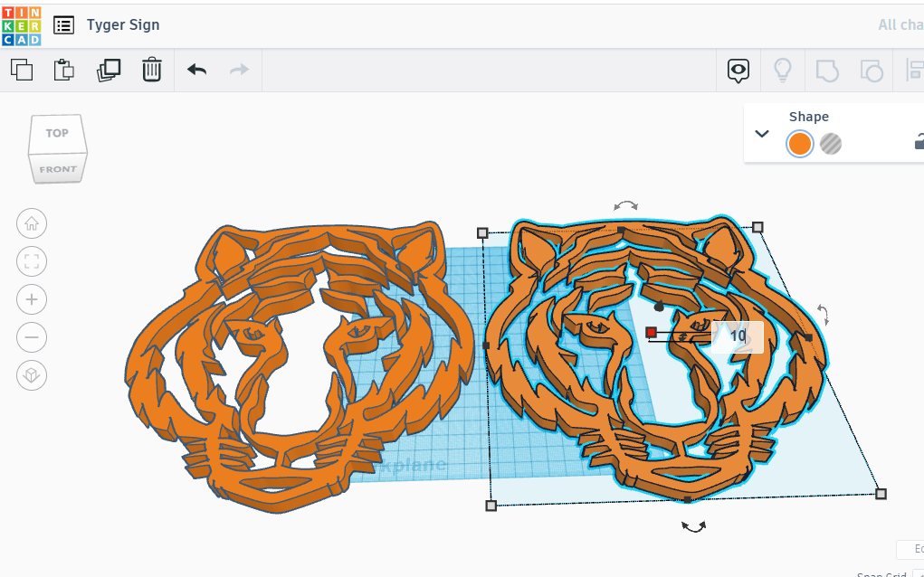The height and width of the screenshot is (577, 924).
Task: Click the Redo arrow in the toolbar
Action: 238,70
